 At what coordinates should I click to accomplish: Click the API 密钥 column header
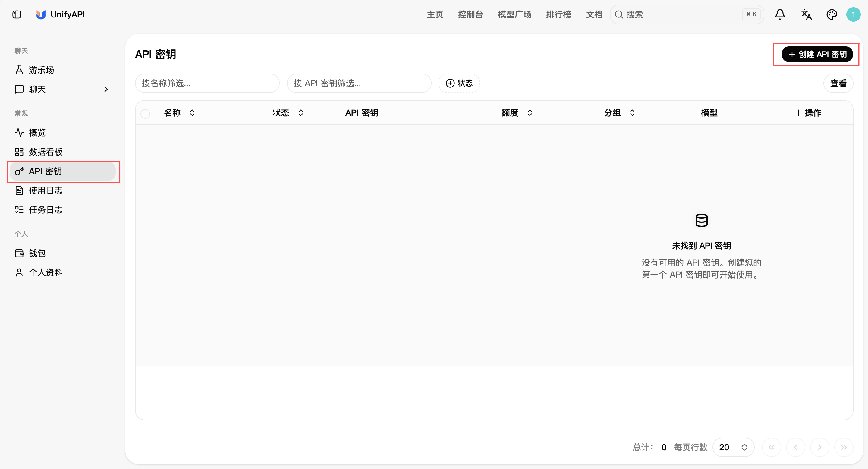tap(362, 112)
